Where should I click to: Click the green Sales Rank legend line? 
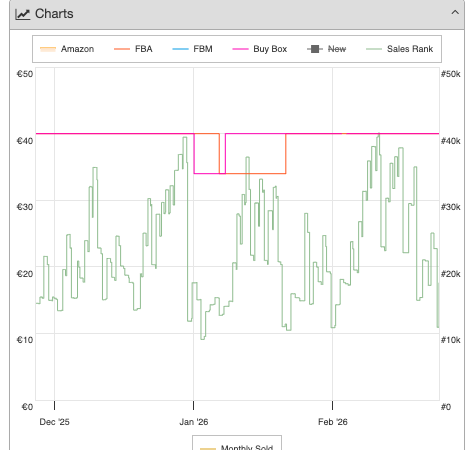click(374, 49)
